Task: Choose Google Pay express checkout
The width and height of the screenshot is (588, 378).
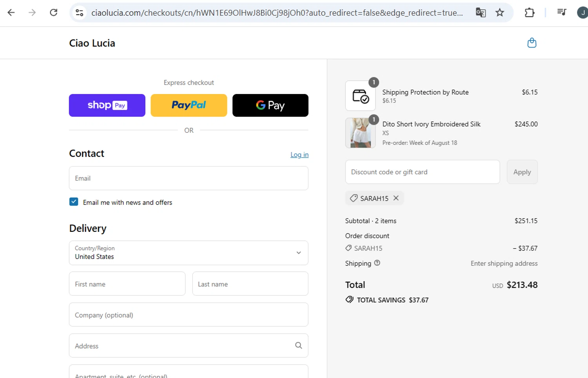Action: (x=270, y=105)
